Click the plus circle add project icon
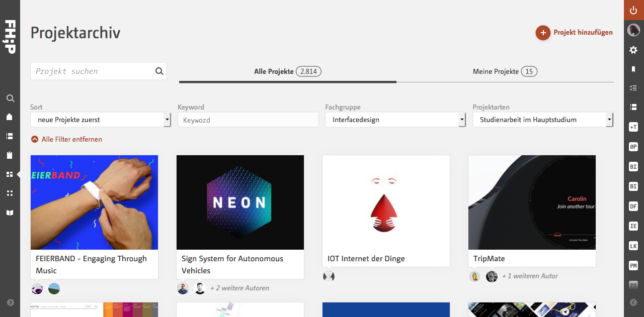The width and height of the screenshot is (644, 317). click(x=543, y=33)
